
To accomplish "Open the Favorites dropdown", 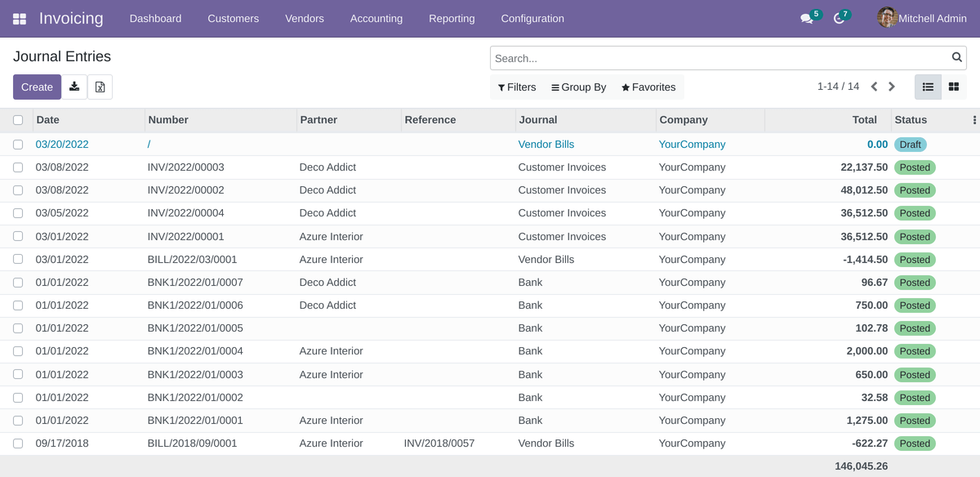I will [x=648, y=87].
